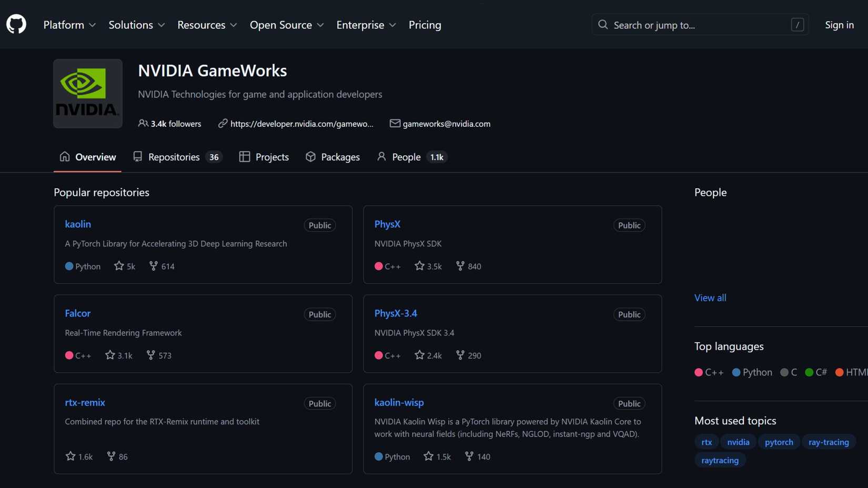The height and width of the screenshot is (488, 868).
Task: Click the fork icon on PhysX card
Action: 460,266
